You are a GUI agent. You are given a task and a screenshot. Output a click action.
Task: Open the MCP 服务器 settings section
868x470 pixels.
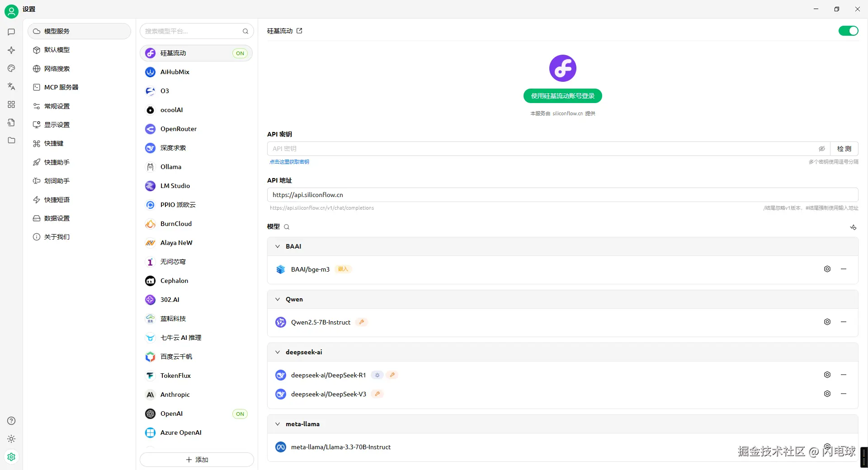80,87
